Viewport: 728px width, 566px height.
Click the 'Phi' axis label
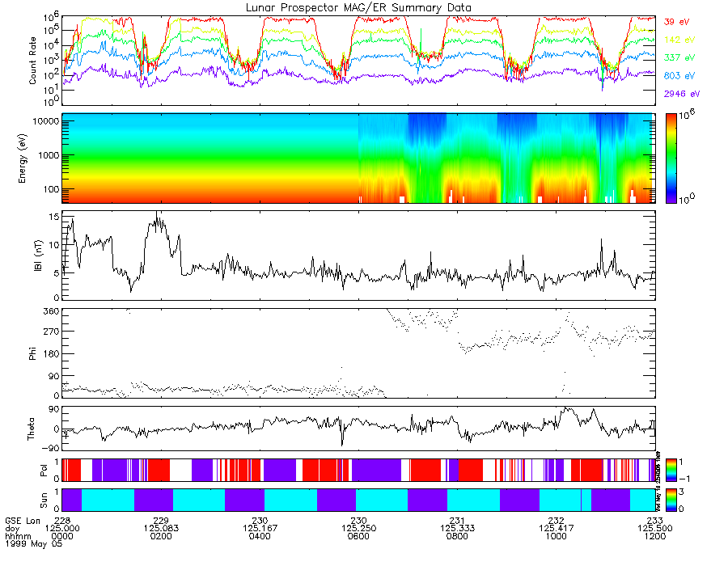(32, 353)
